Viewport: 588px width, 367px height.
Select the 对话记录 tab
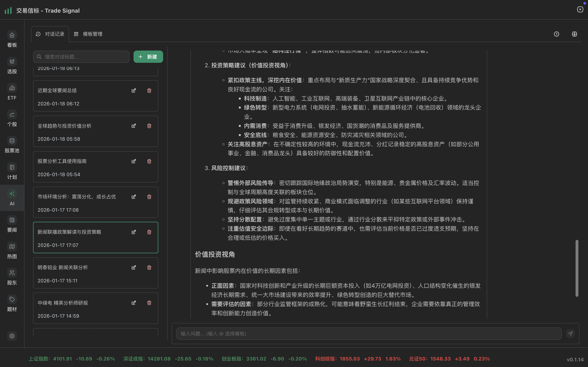point(50,34)
